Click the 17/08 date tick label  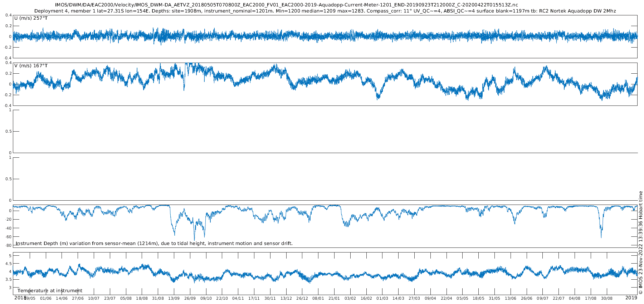[x=591, y=298]
